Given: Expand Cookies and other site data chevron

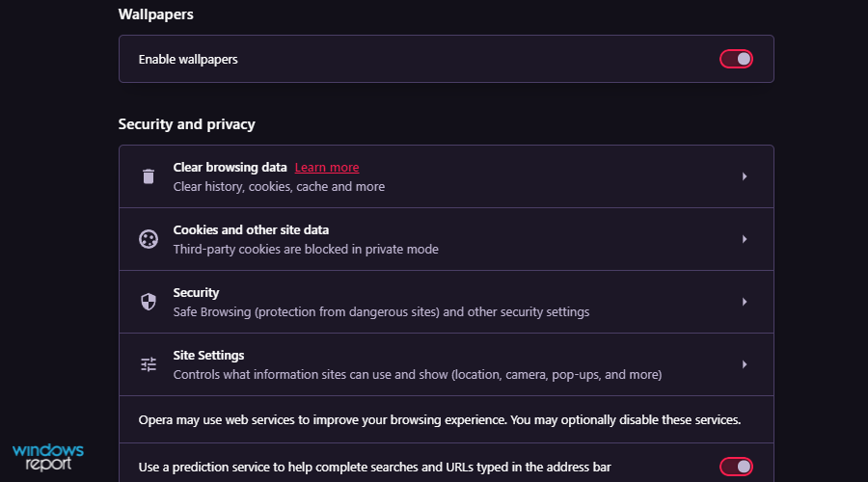Looking at the screenshot, I should 745,239.
